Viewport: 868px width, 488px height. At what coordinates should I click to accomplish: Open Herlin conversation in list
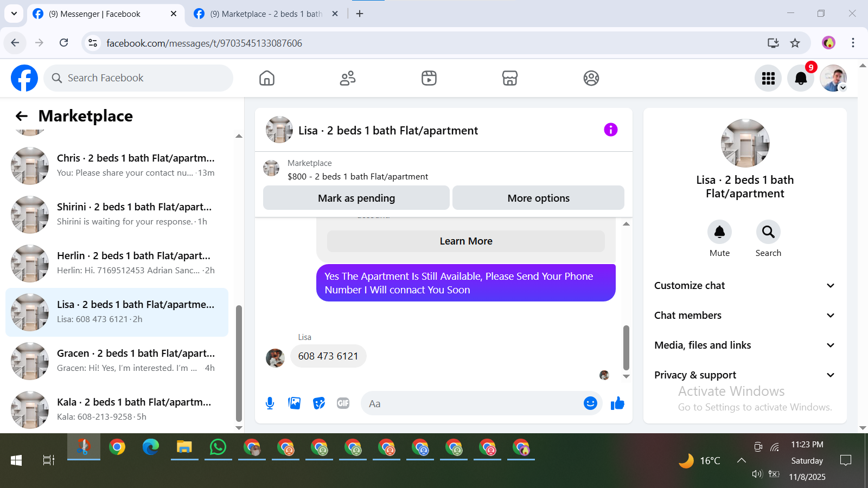117,263
